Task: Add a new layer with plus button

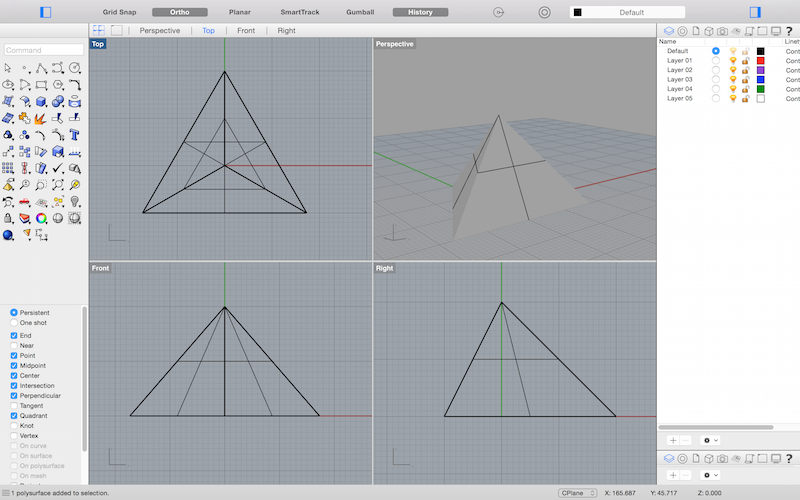Action: (x=673, y=440)
